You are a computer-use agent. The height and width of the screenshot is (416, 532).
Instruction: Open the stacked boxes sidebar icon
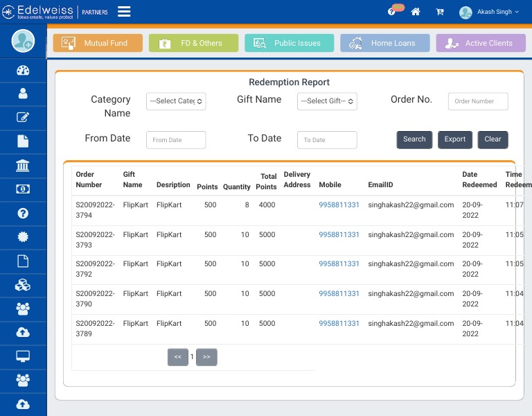(23, 284)
